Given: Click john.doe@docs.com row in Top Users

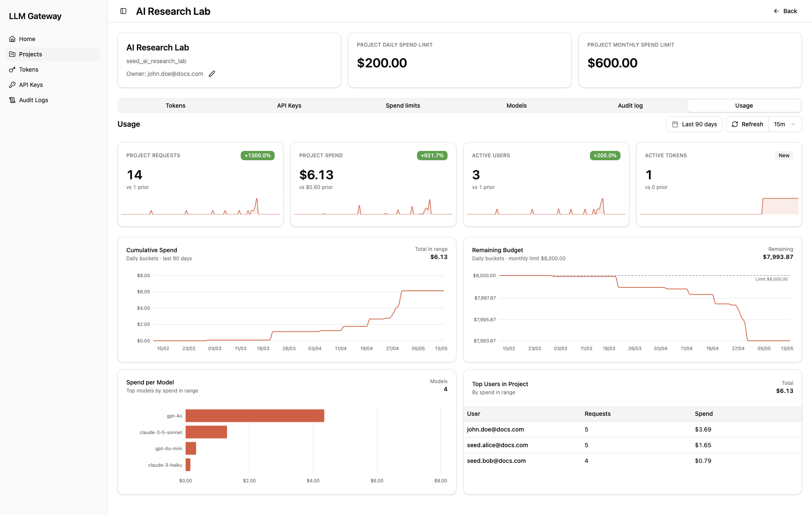Looking at the screenshot, I should pyautogui.click(x=633, y=429).
